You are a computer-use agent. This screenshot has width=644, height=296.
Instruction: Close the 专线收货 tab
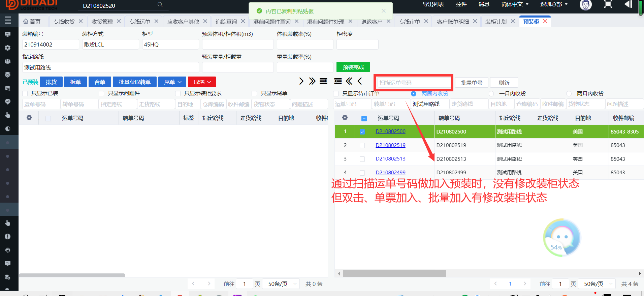(x=80, y=21)
